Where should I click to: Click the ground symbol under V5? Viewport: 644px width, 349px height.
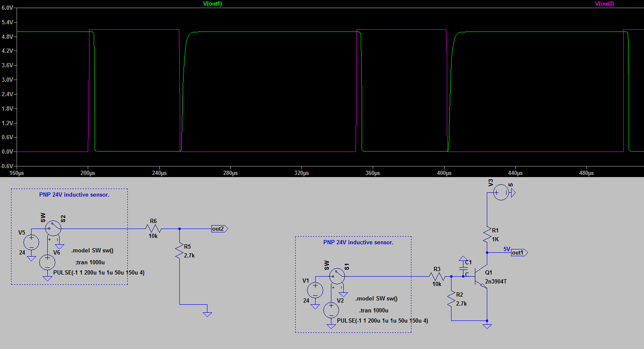click(31, 258)
